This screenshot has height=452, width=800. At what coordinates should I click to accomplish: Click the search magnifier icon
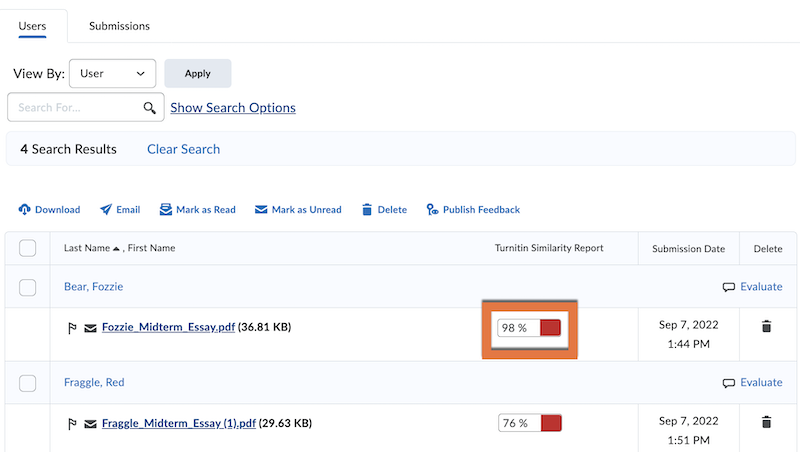(x=150, y=107)
